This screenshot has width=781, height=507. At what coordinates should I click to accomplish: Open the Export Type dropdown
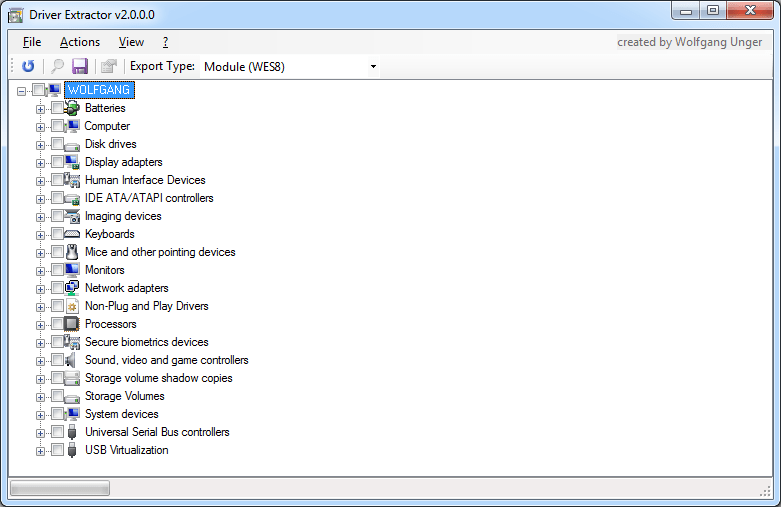373,67
